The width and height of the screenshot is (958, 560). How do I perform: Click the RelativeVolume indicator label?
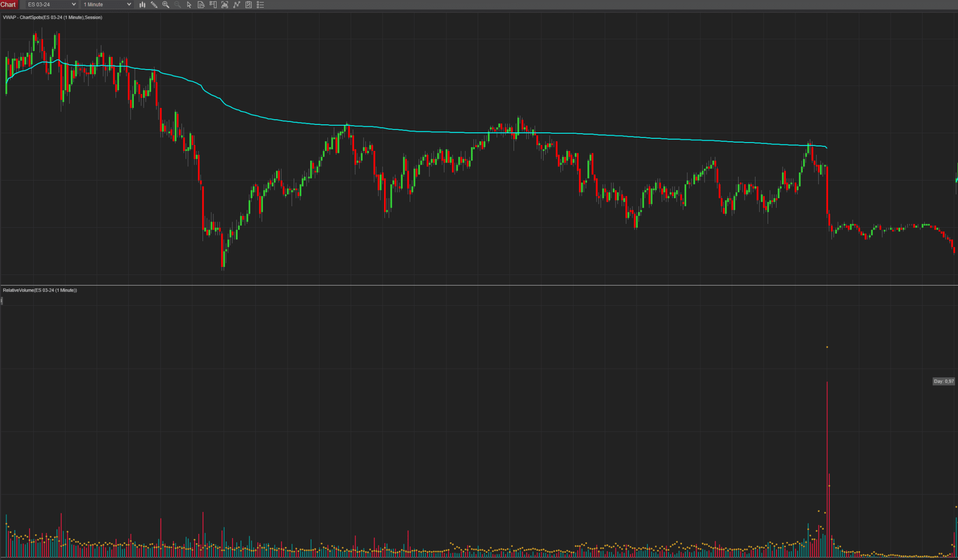40,290
